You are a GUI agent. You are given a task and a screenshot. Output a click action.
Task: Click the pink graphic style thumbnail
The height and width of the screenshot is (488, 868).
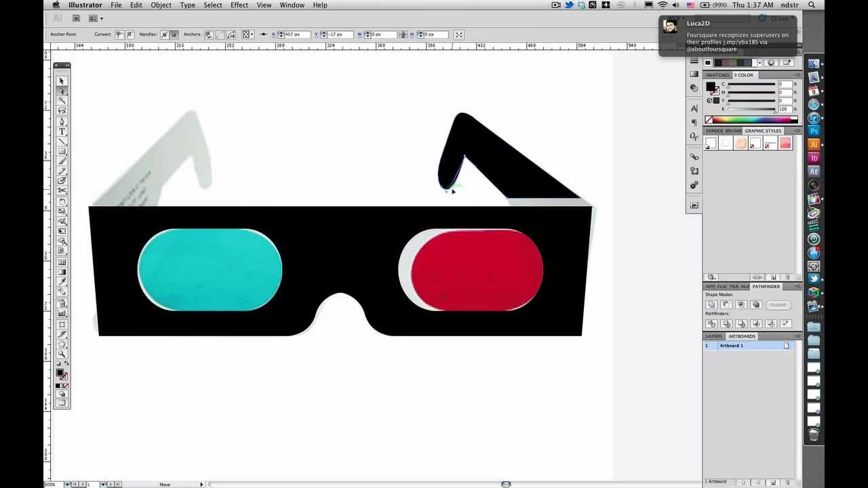click(x=785, y=143)
